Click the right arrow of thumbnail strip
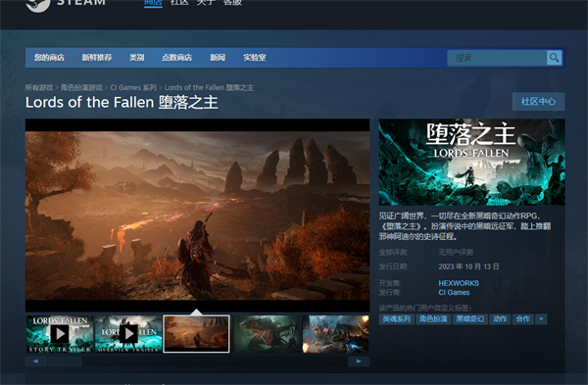Screen dimensions: 588x385 pyautogui.click(x=359, y=361)
